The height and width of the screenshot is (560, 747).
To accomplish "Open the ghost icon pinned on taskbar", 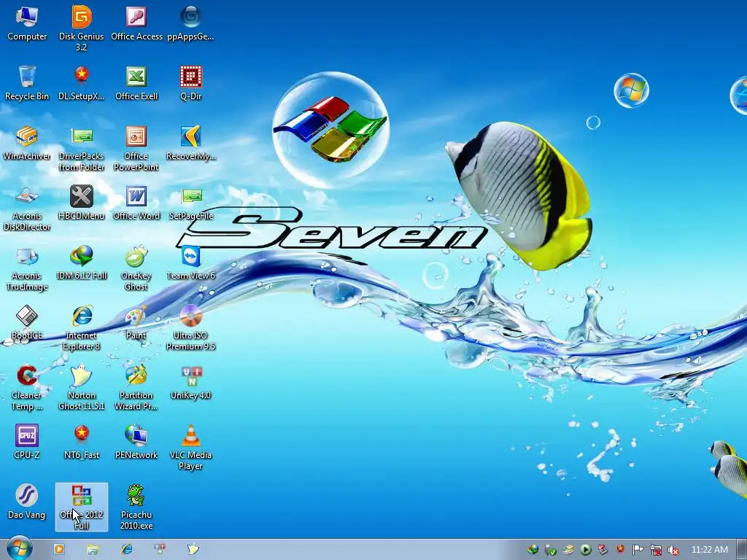I will 193,549.
